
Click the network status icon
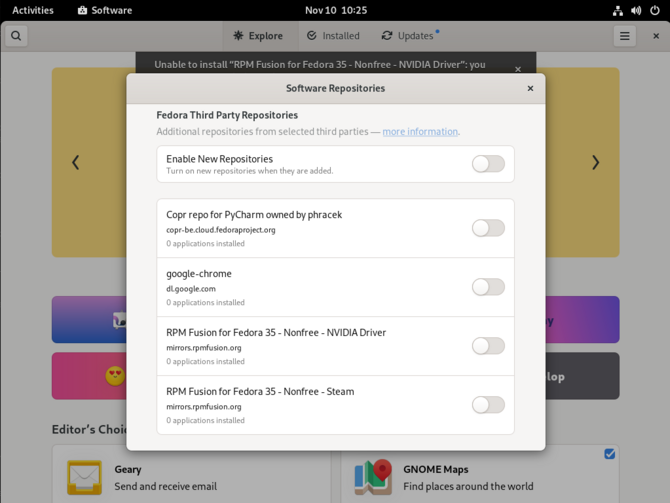point(617,10)
